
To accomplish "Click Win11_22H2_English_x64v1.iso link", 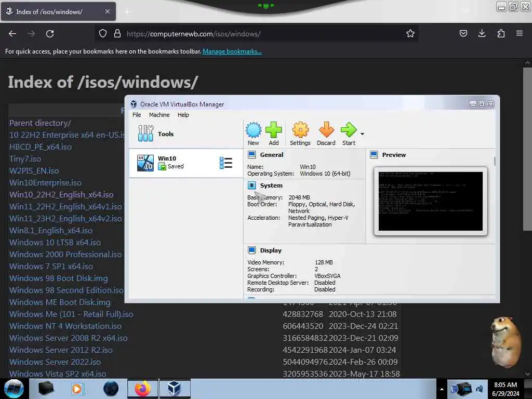I will click(x=65, y=207).
